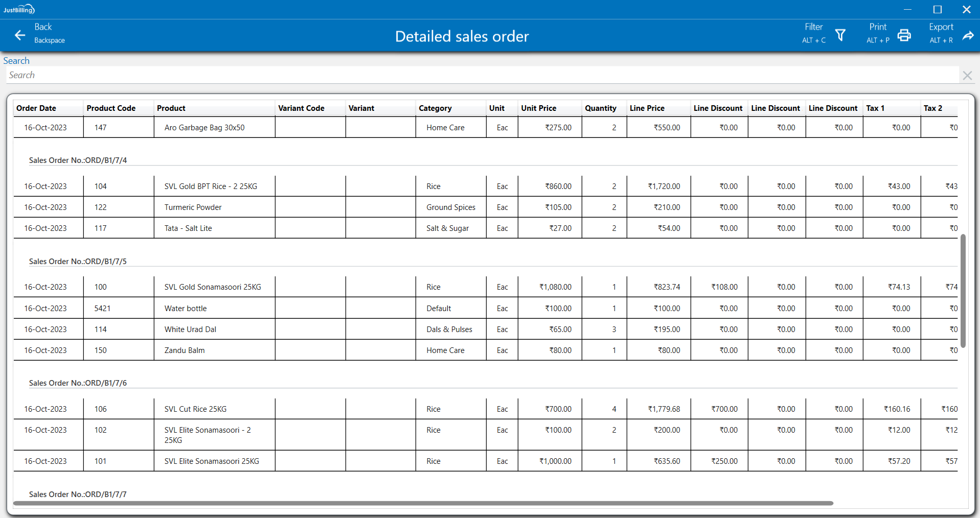Click the Back arrow icon
The height and width of the screenshot is (518, 980).
coord(20,35)
